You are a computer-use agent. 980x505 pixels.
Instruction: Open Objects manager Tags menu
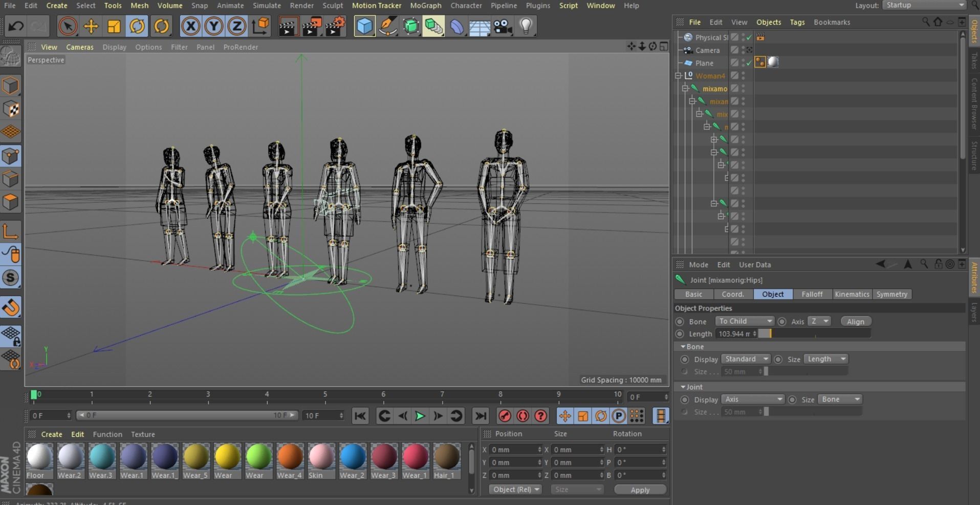click(x=797, y=22)
